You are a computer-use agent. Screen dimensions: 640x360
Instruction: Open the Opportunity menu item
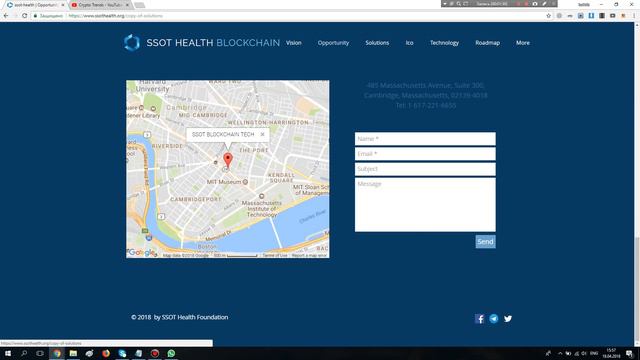(x=333, y=43)
